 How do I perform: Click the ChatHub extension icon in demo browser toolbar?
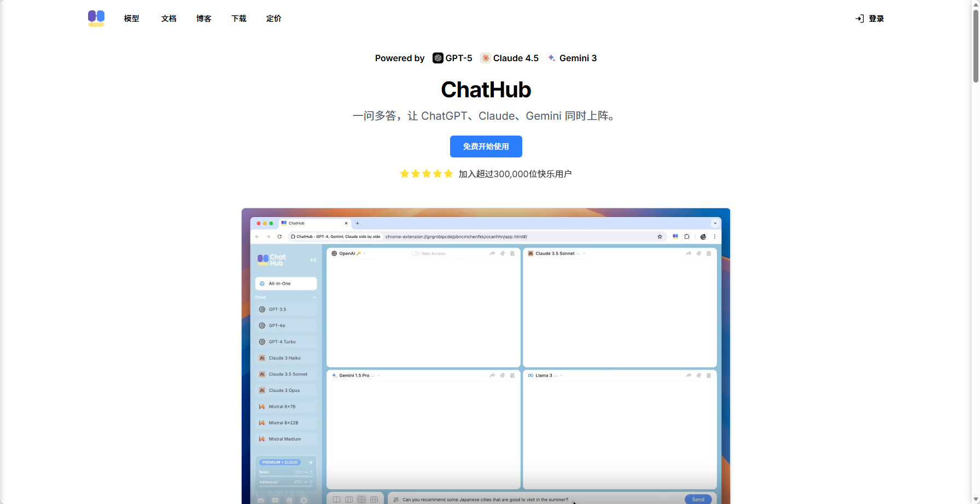[x=675, y=237]
